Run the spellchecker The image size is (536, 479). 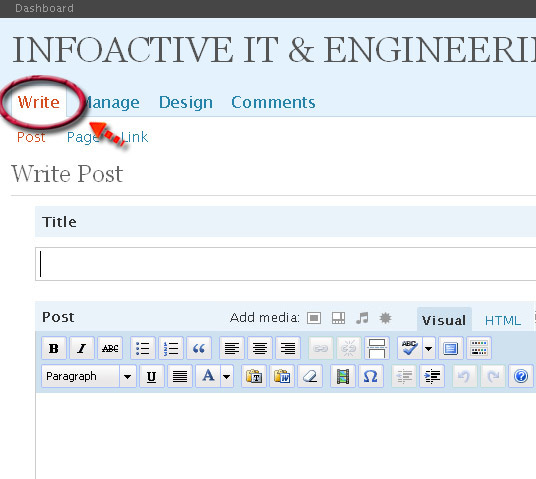[x=410, y=348]
